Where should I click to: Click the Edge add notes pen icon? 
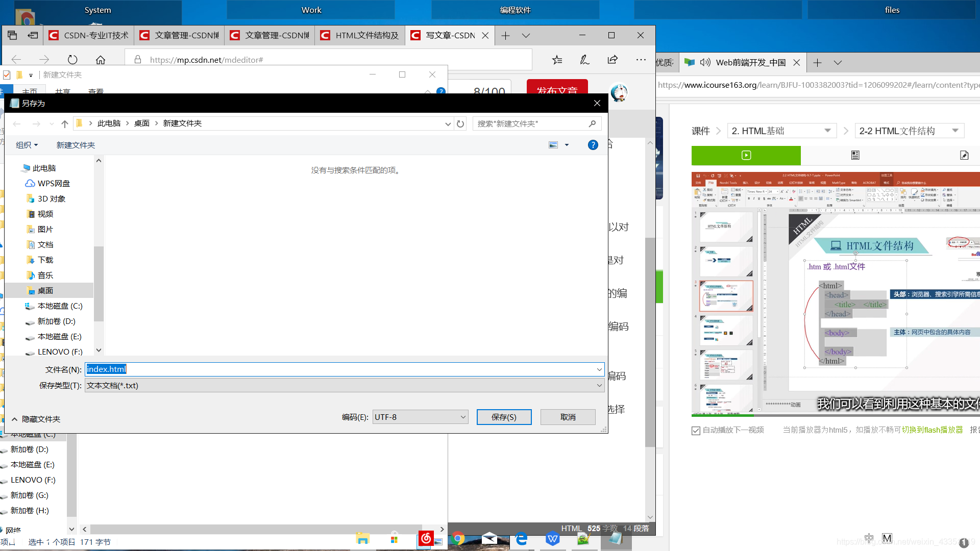pos(585,60)
